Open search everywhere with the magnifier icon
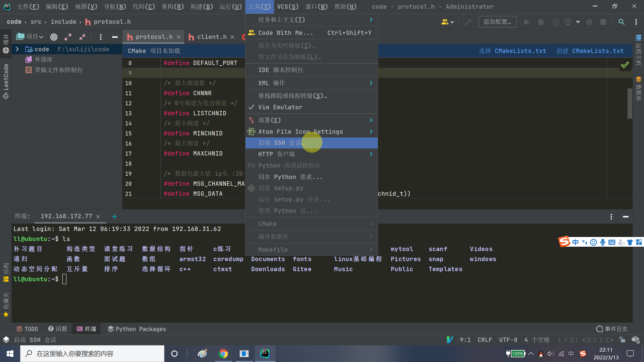The height and width of the screenshot is (362, 644). pos(621,22)
